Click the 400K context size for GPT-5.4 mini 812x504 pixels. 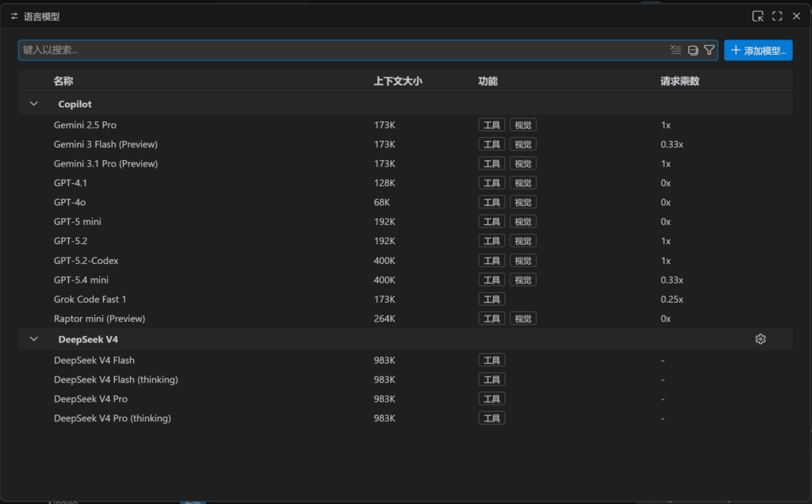385,280
